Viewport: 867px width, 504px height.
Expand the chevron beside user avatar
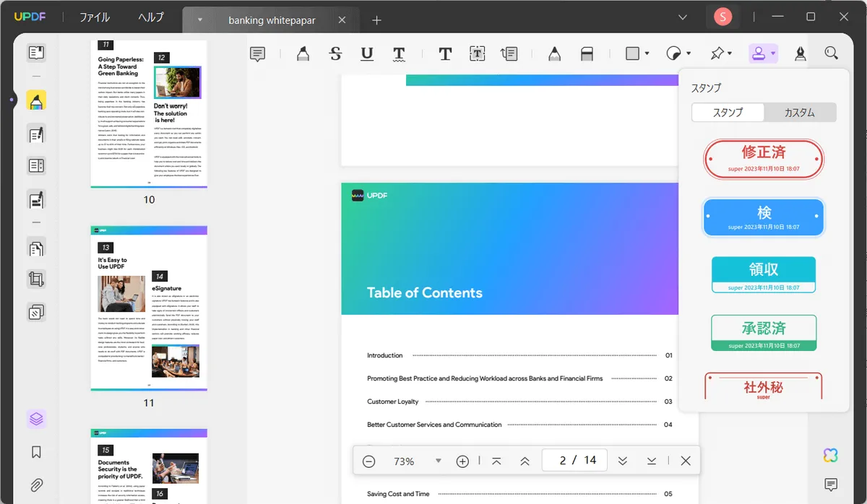(683, 17)
